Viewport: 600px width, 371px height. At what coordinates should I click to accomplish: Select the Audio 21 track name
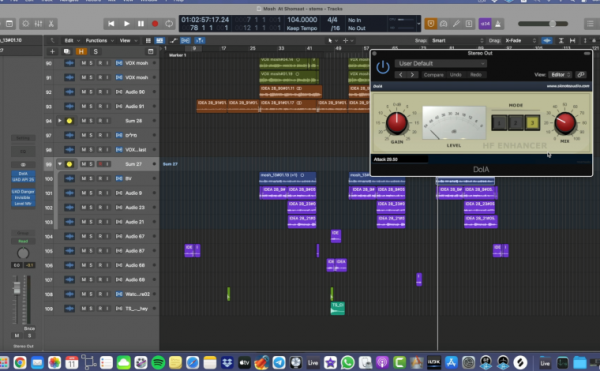point(135,222)
